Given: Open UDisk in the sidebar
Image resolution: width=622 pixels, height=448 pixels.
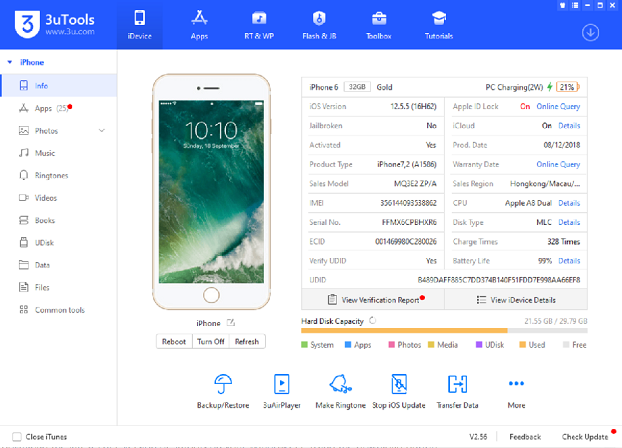Looking at the screenshot, I should coord(59,242).
